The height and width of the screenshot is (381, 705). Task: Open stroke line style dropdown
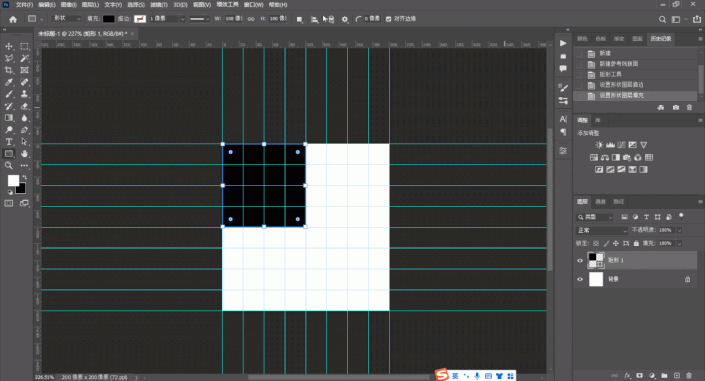200,19
